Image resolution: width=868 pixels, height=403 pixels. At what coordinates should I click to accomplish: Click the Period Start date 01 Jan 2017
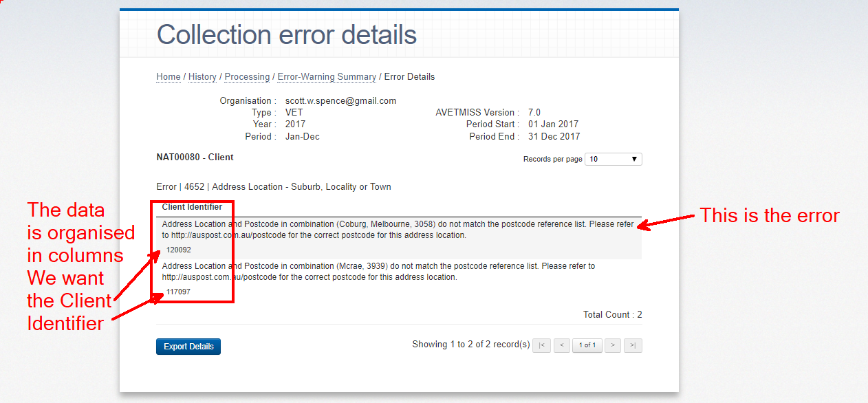coord(554,124)
